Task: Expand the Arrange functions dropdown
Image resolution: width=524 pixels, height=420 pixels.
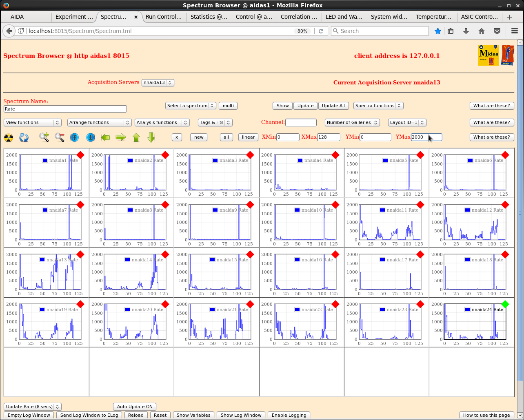Action: [x=99, y=122]
